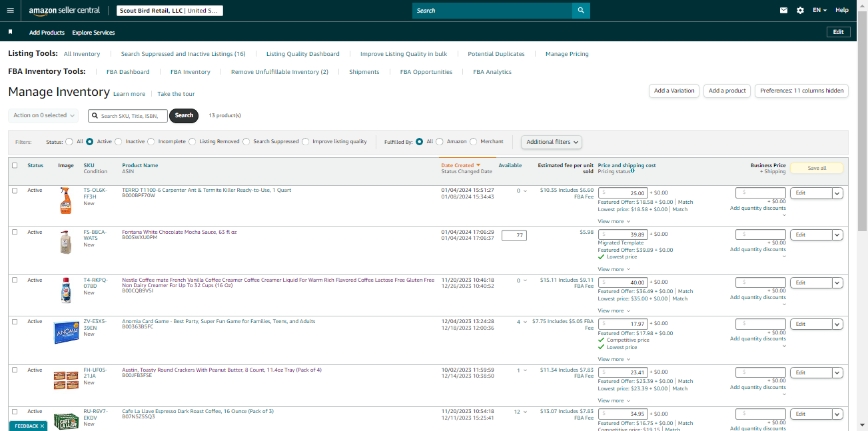
Task: Open FBA Dashboard tab
Action: tap(128, 72)
